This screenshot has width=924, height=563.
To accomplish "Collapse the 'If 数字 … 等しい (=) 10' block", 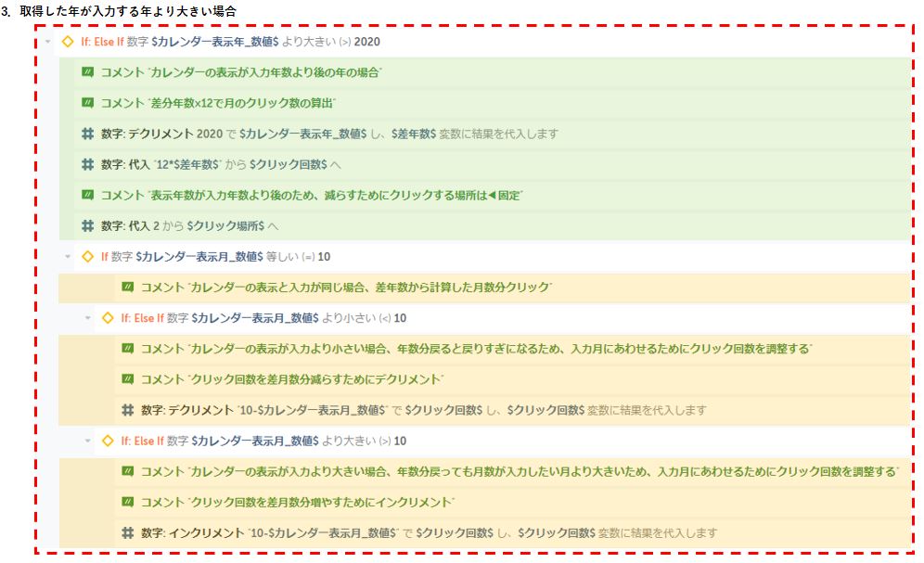I will [x=68, y=257].
